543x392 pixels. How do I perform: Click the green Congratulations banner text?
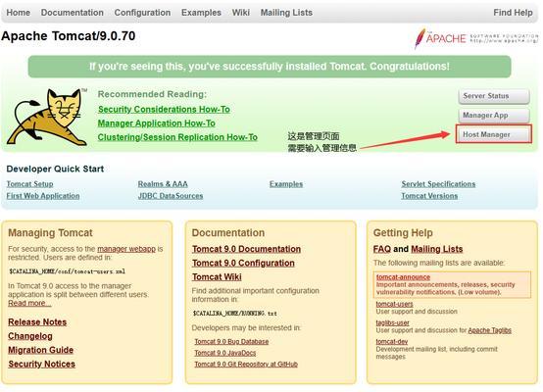tap(270, 67)
